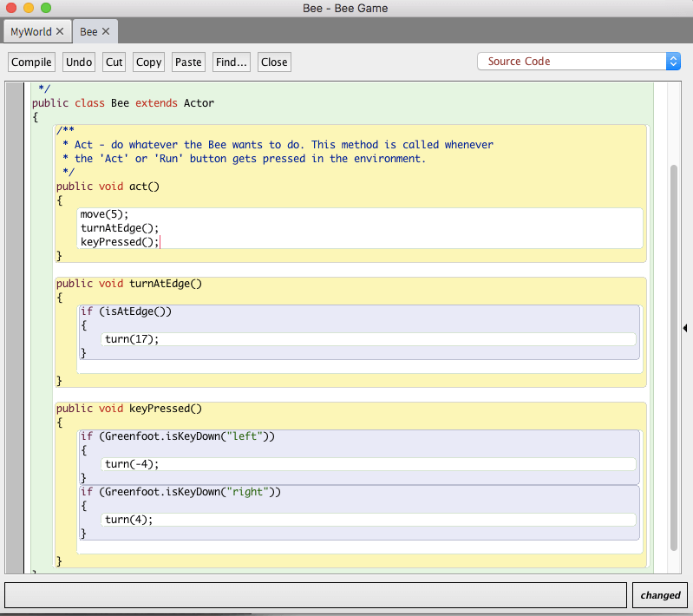Expand the side navigation arrow

click(x=685, y=328)
